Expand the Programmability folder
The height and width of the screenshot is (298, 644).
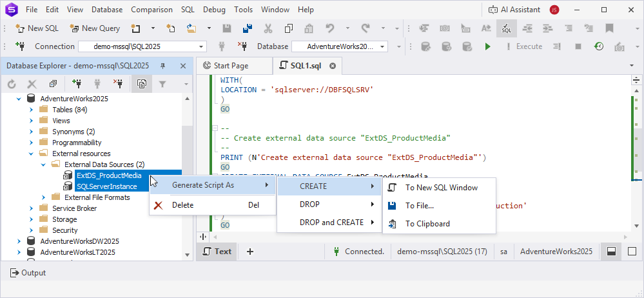click(x=31, y=143)
